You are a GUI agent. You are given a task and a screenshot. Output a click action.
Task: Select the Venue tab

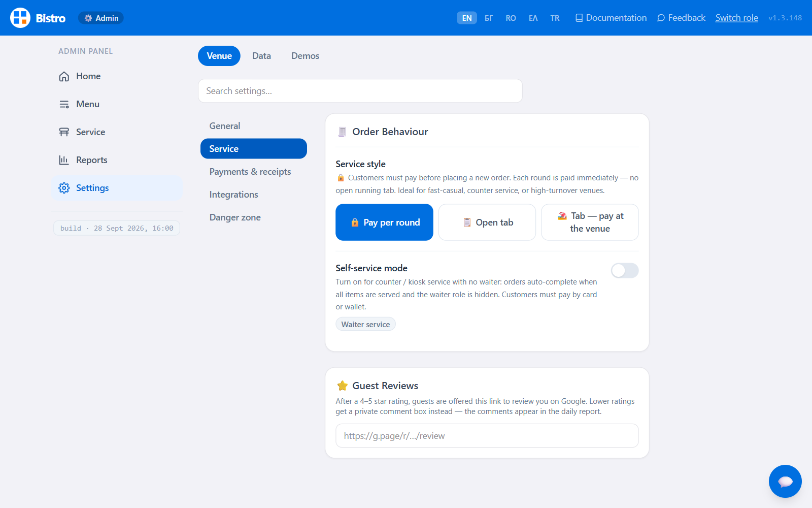(219, 56)
